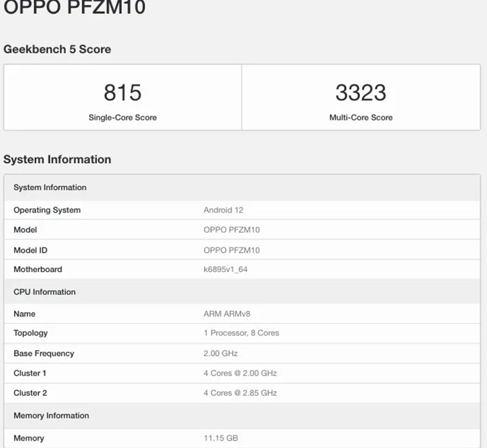The width and height of the screenshot is (487, 448).
Task: Select motherboard value k6895v1_64
Action: click(225, 269)
